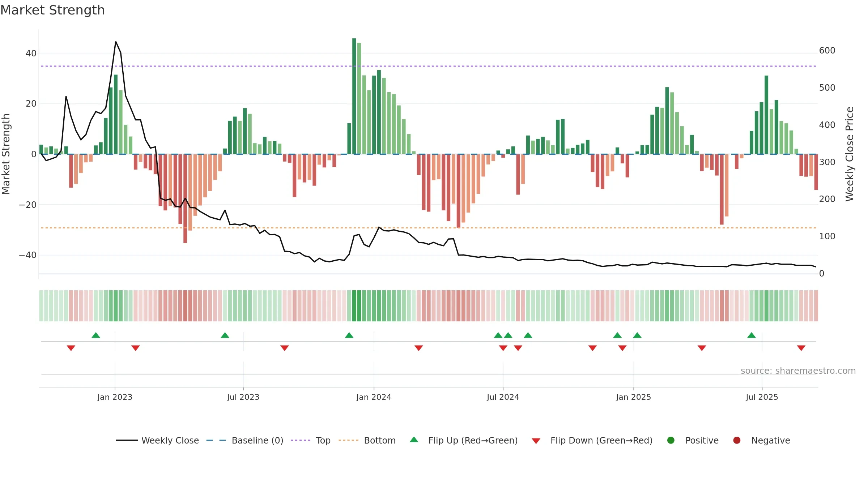Click the 600 price axis tick label
This screenshot has width=868, height=488.
pos(827,50)
